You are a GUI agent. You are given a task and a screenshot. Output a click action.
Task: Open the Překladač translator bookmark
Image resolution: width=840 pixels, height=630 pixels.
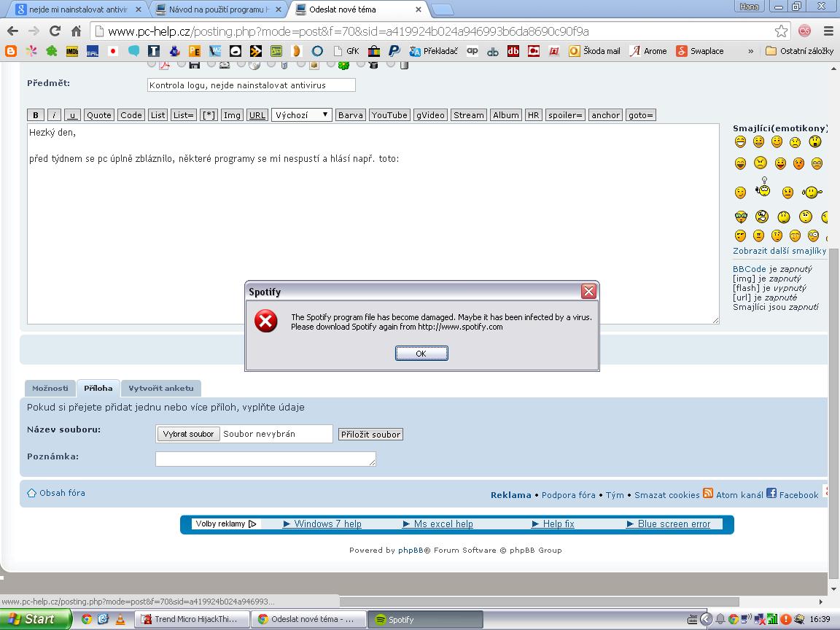pyautogui.click(x=433, y=51)
